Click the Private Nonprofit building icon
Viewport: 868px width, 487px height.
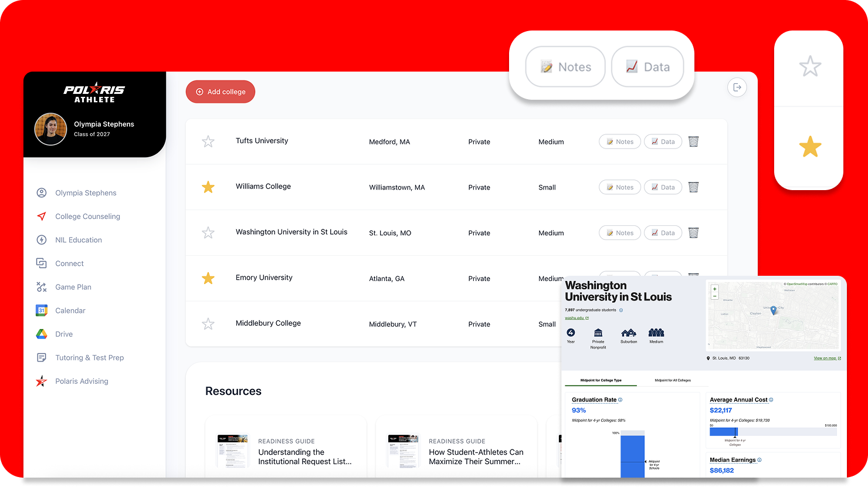tap(598, 333)
